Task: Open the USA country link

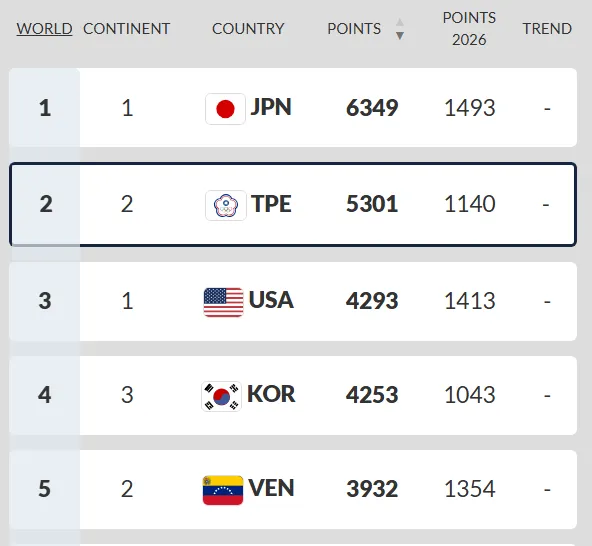Action: click(271, 300)
